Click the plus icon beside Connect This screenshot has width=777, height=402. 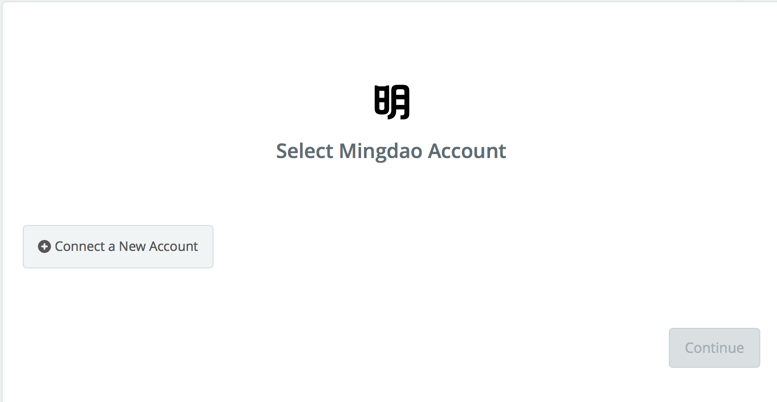pyautogui.click(x=45, y=246)
